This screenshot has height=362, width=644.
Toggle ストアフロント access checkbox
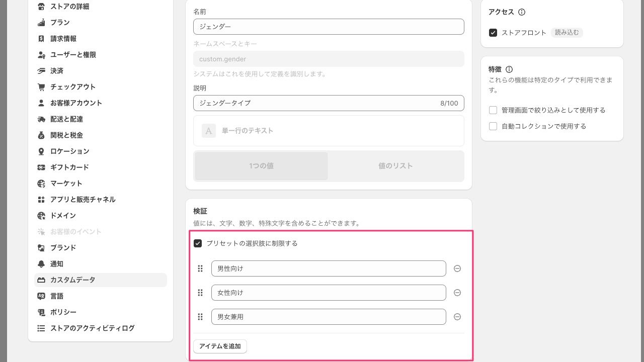click(x=493, y=33)
